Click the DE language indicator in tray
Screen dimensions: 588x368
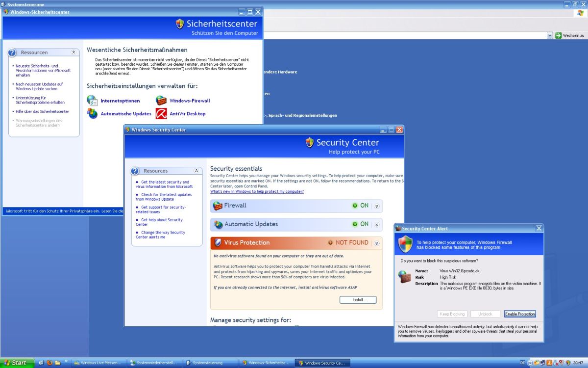522,363
